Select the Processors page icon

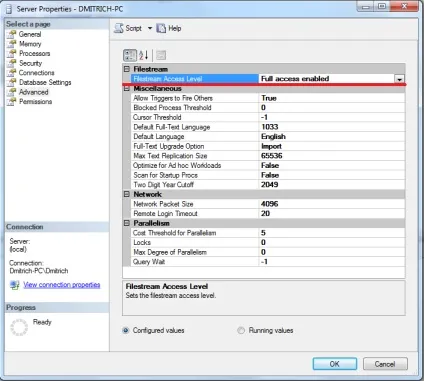[12, 54]
